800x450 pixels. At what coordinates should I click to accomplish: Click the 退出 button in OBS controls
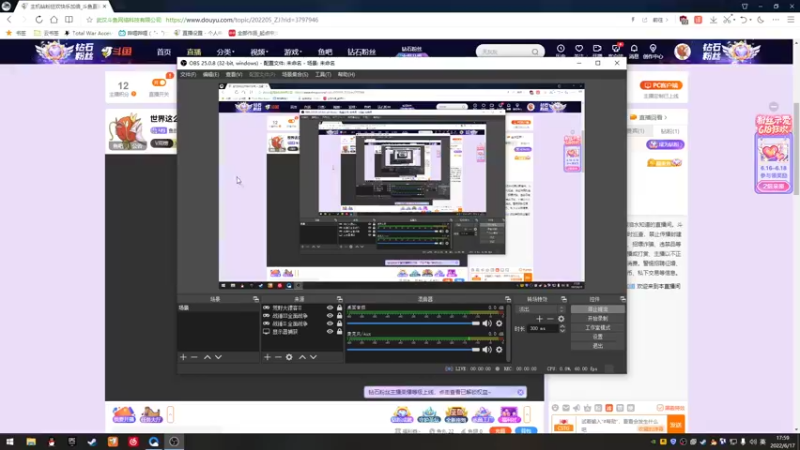point(597,346)
